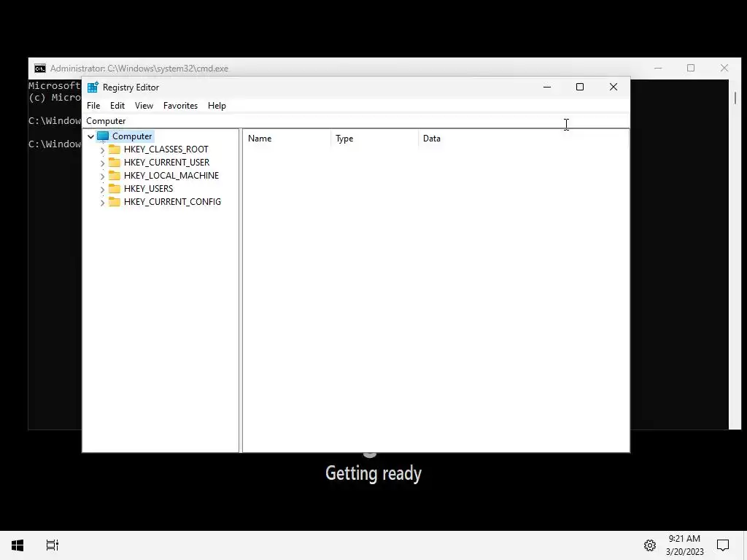Click the cmd.exe vertical scrollbar thumb
747x560 pixels.
(735, 98)
